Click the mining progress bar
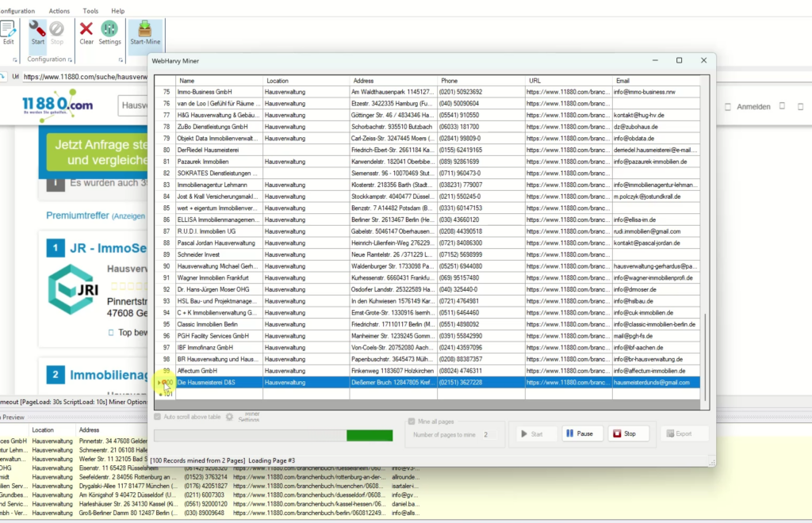 (x=274, y=436)
